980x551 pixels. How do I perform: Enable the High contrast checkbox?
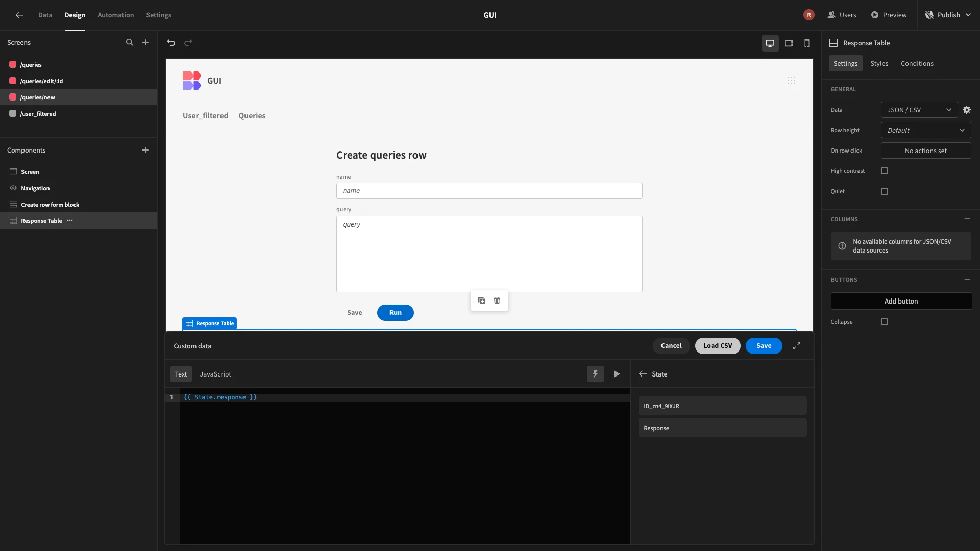tap(885, 171)
